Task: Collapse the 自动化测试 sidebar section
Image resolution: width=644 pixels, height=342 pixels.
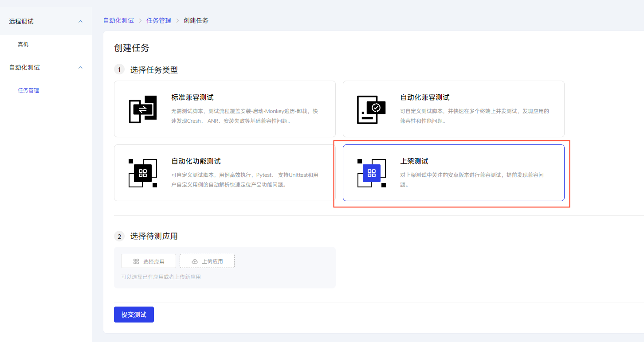Action: click(80, 67)
